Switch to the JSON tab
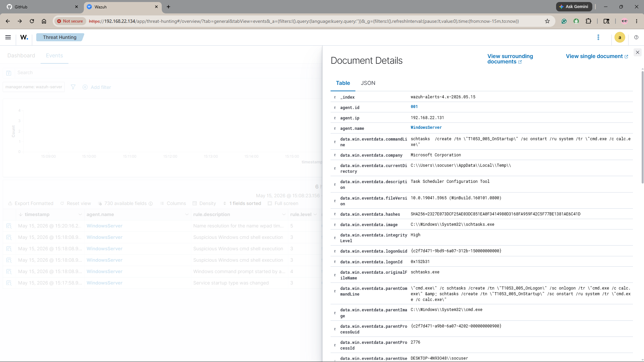Image resolution: width=644 pixels, height=362 pixels. point(368,83)
